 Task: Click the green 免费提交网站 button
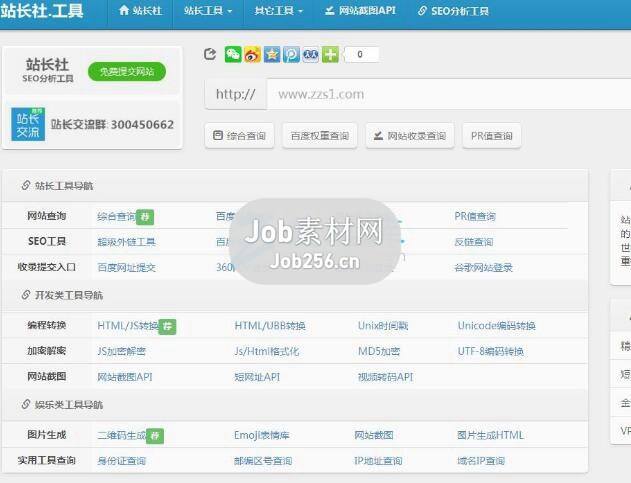coord(127,72)
